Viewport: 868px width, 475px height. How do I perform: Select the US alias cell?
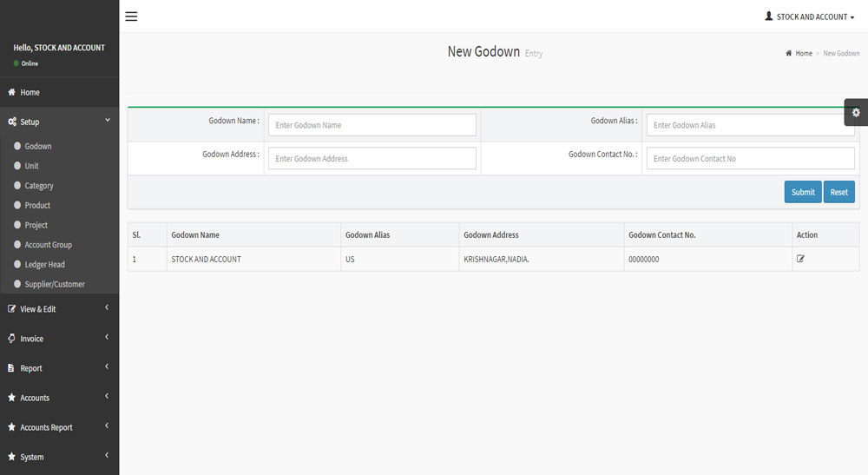pyautogui.click(x=399, y=259)
